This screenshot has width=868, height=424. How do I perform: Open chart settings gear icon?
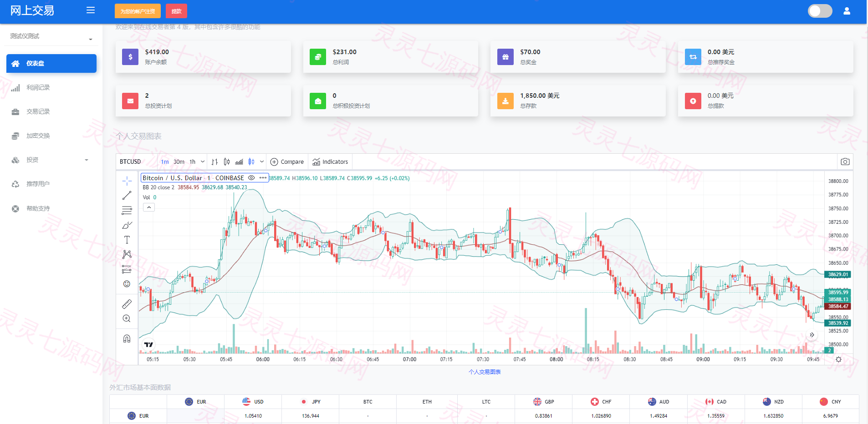[x=838, y=359]
